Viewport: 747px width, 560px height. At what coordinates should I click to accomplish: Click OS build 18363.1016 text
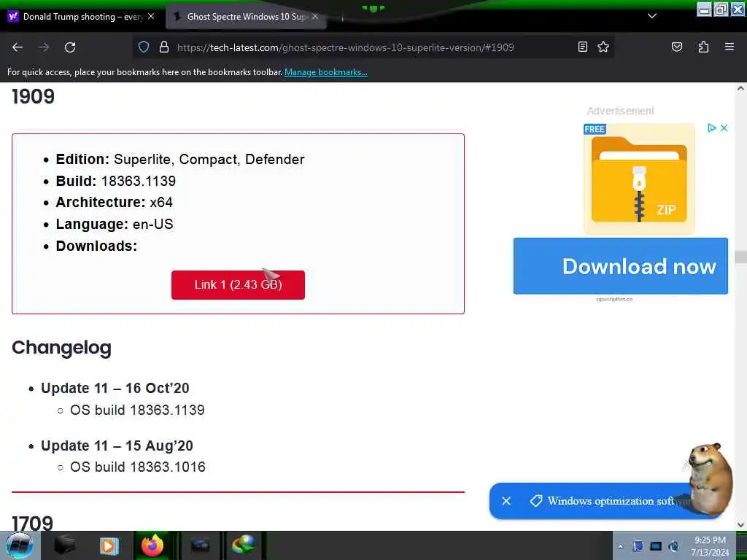(138, 467)
